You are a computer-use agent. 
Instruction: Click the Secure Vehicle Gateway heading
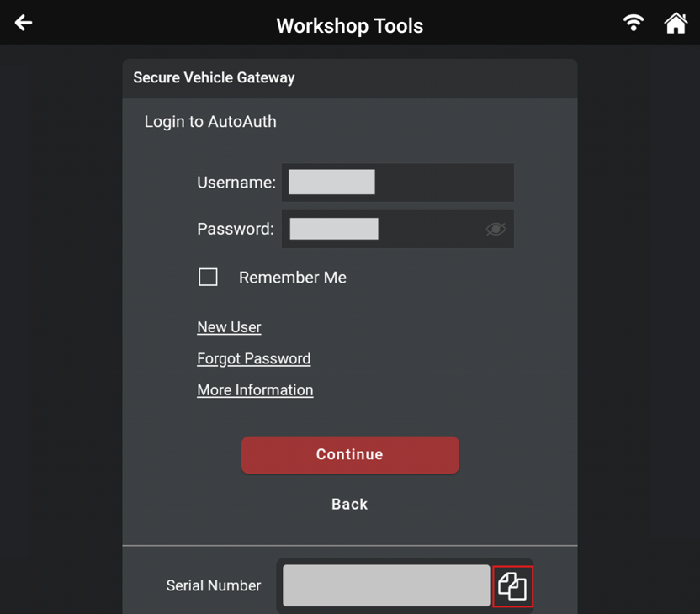point(214,77)
